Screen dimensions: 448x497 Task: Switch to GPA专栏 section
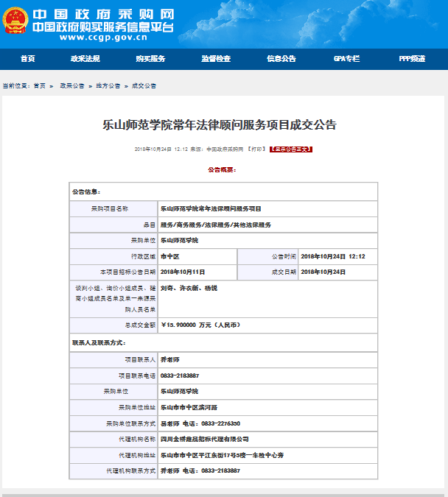[346, 59]
